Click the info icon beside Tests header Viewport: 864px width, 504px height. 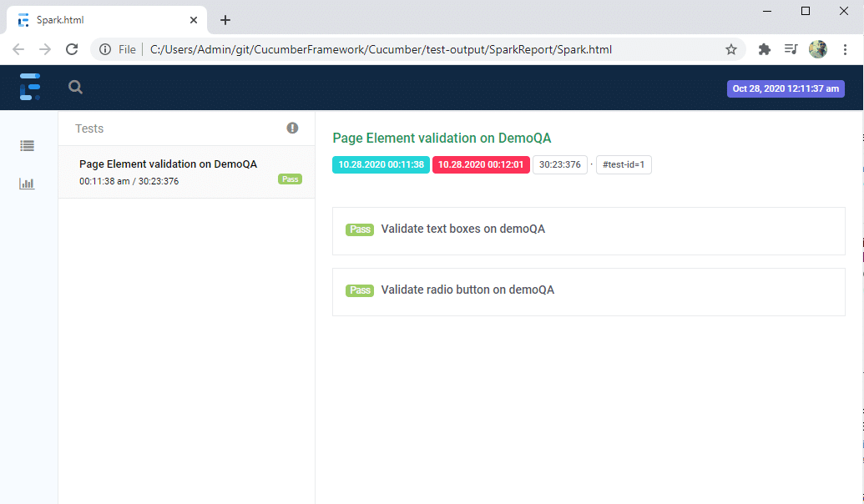coord(291,128)
